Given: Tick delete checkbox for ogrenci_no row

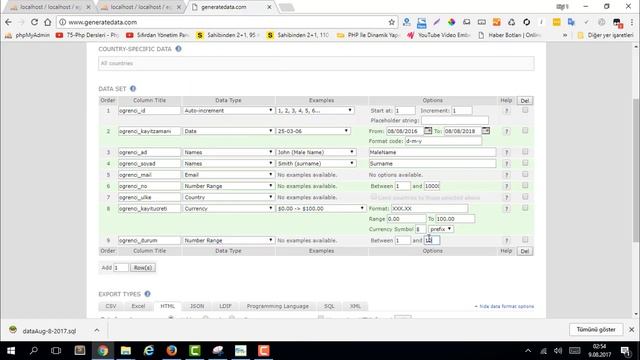Looking at the screenshot, I should tap(525, 185).
